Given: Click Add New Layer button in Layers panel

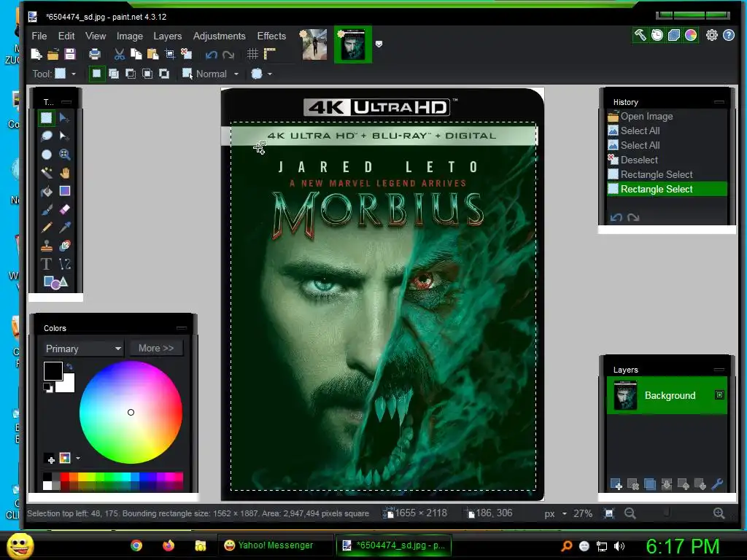Looking at the screenshot, I should click(616, 484).
